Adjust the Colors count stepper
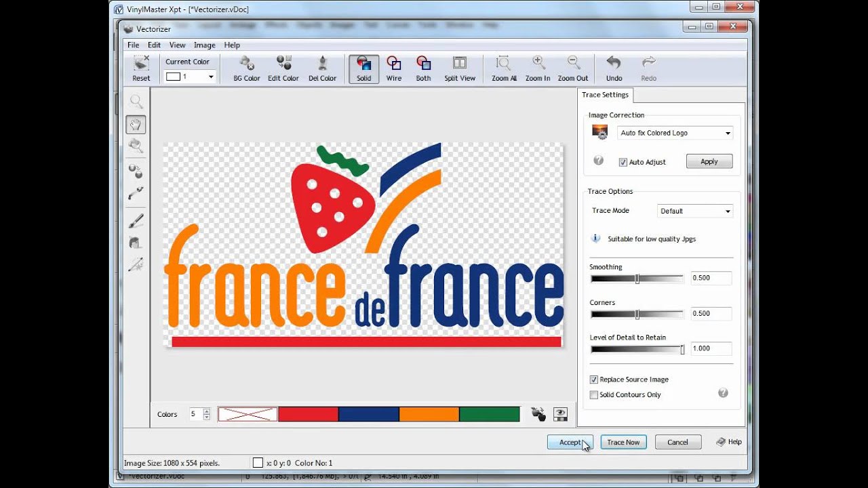The image size is (868, 488). [x=207, y=414]
